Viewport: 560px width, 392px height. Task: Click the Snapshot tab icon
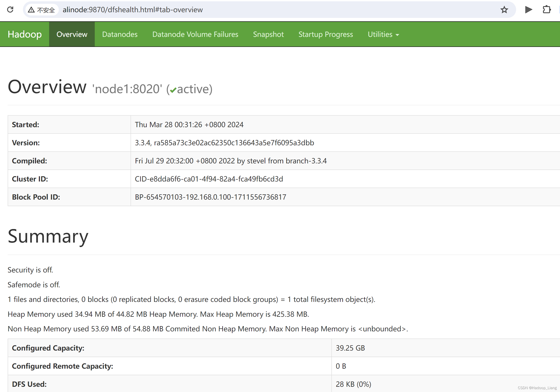tap(268, 34)
